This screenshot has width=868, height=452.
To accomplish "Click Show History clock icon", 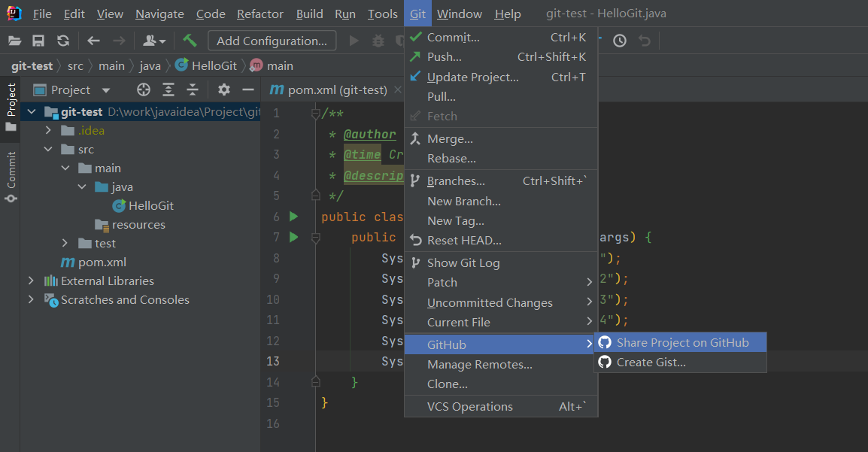I will click(x=619, y=41).
